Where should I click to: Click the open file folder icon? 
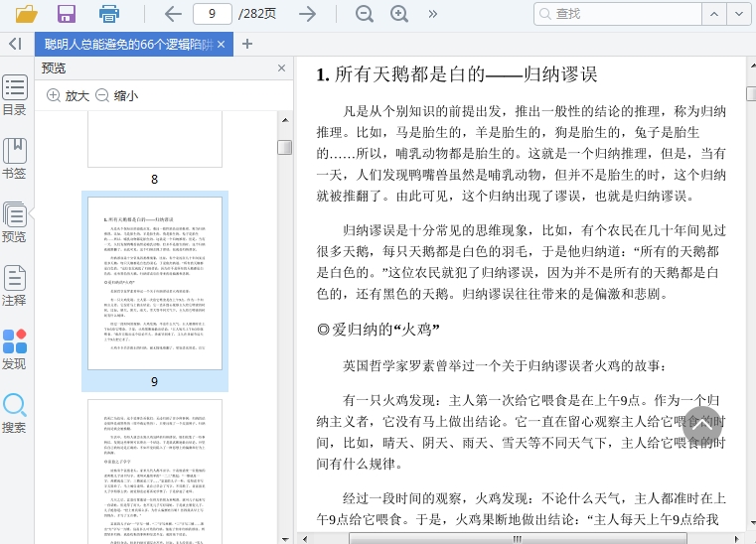click(27, 14)
